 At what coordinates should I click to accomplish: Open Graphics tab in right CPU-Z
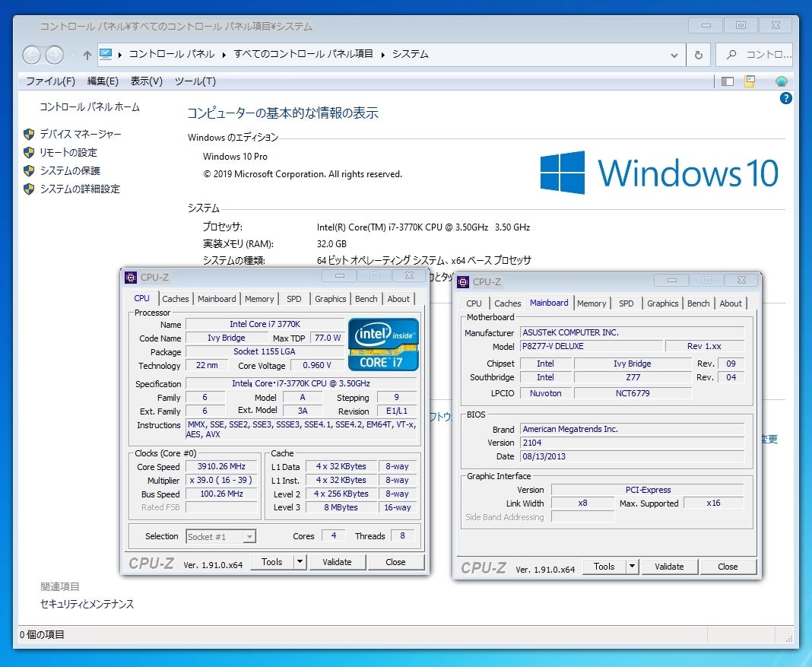tap(662, 303)
